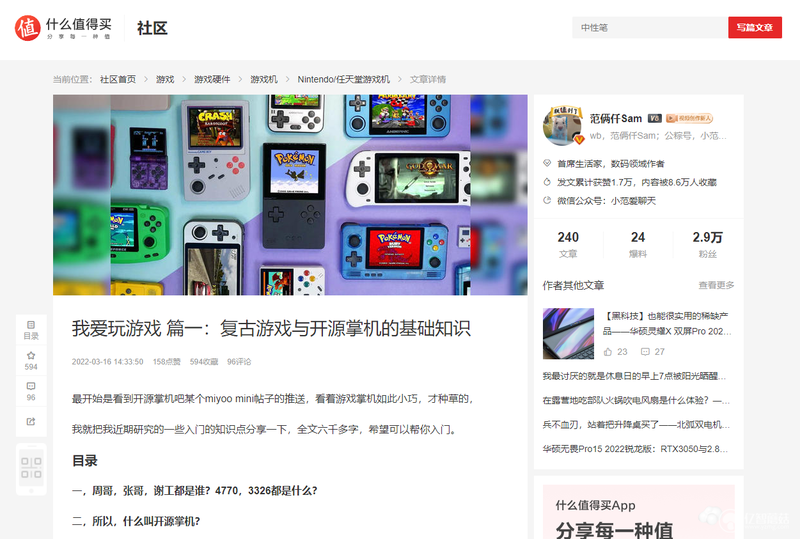
Task: Focus the search field with 中性笔
Action: [650, 28]
